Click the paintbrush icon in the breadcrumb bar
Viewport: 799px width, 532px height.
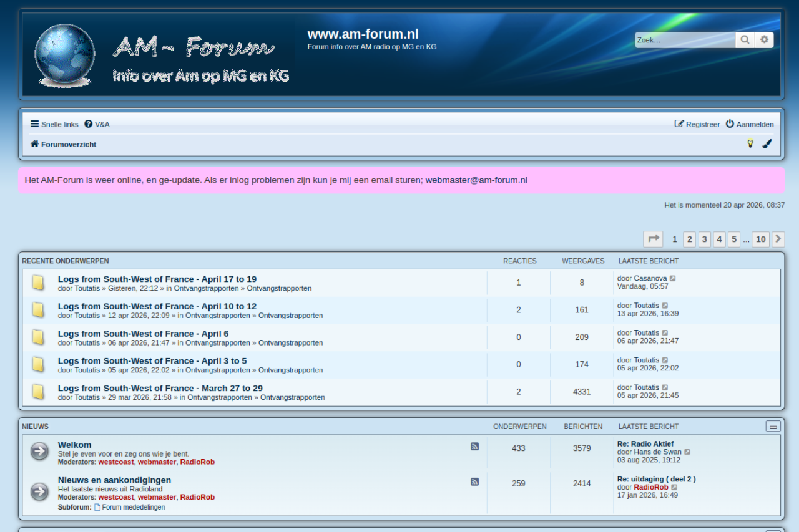(767, 143)
